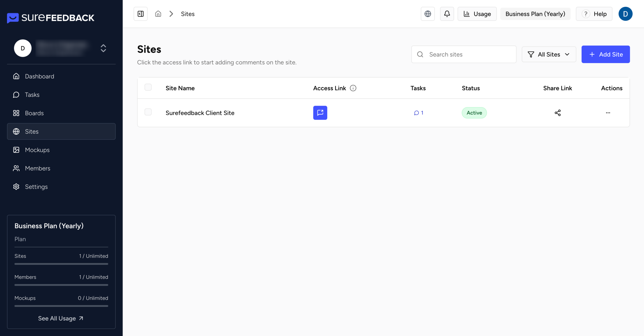Open the Surefeedback Client Site access link
644x336 pixels.
[320, 113]
